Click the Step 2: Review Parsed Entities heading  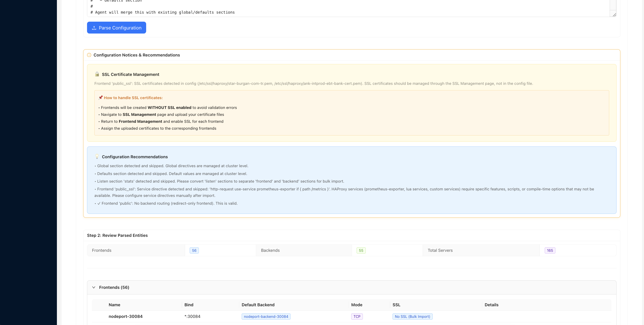[117, 235]
